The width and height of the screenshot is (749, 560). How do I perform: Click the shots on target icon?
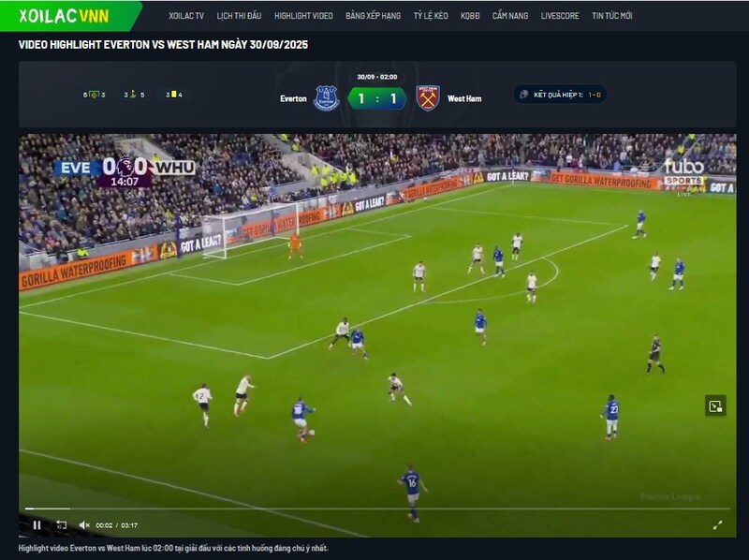pos(94,95)
